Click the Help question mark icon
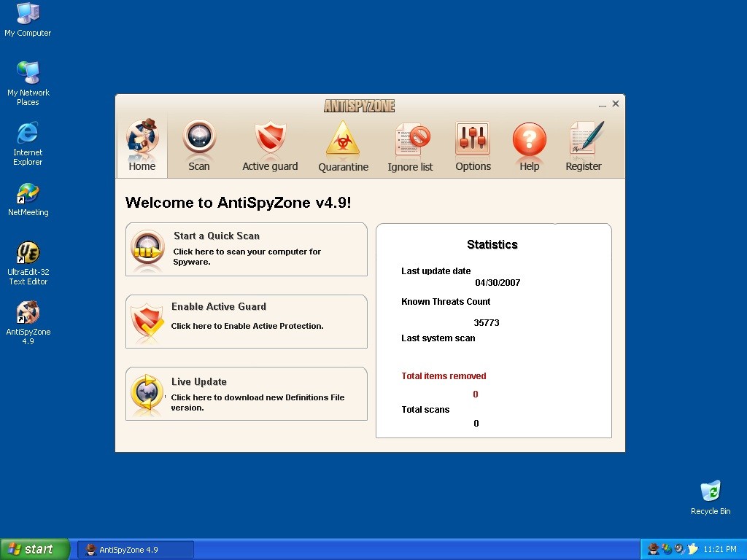Viewport: 747px width, 560px height. [x=529, y=139]
